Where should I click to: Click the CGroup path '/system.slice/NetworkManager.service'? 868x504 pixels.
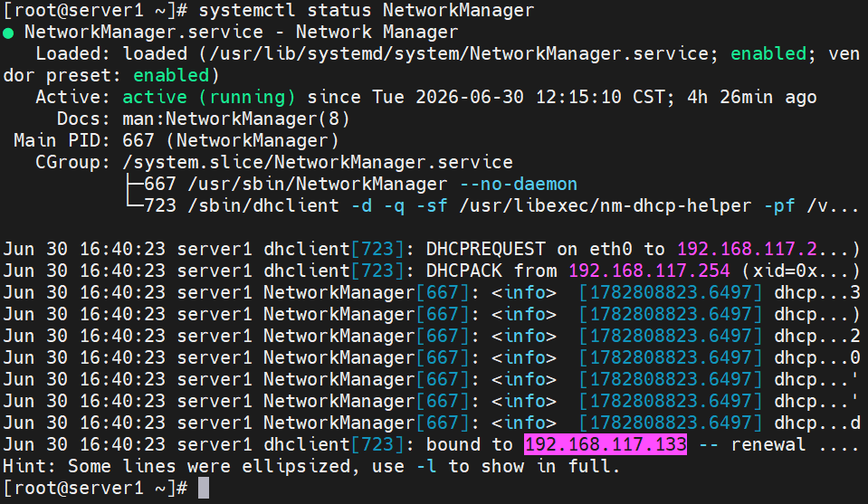318,162
